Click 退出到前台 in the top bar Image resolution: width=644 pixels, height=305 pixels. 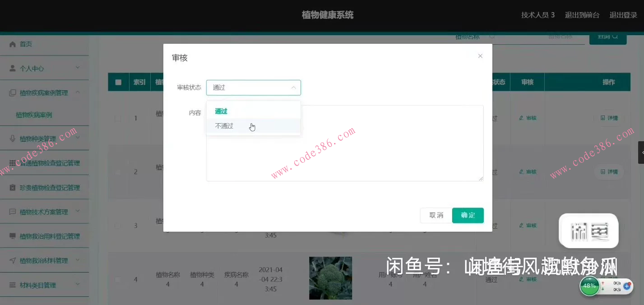click(x=582, y=14)
